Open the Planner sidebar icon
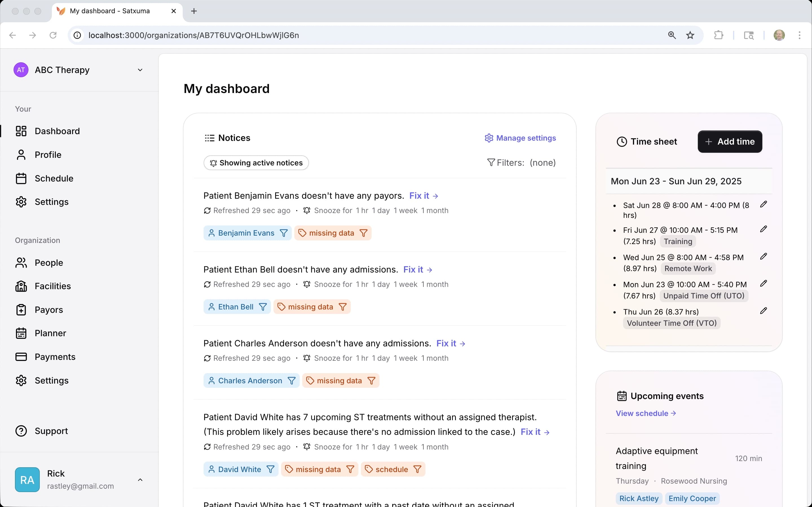 [21, 333]
